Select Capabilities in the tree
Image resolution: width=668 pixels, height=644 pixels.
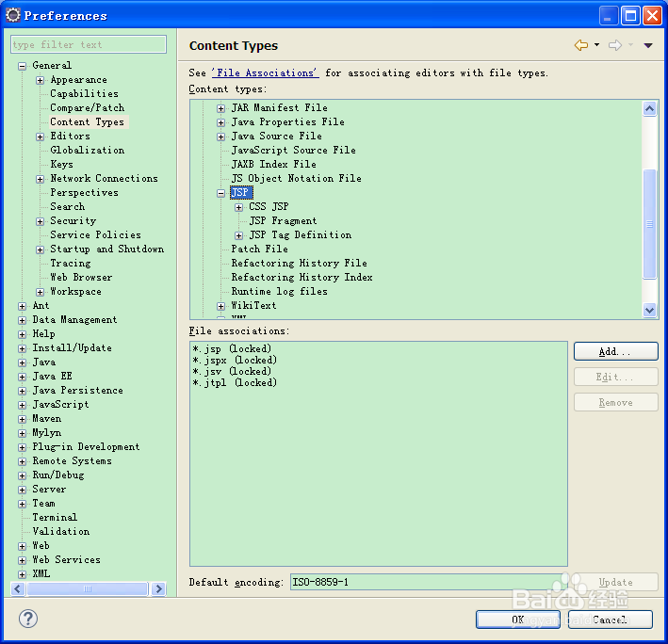85,93
